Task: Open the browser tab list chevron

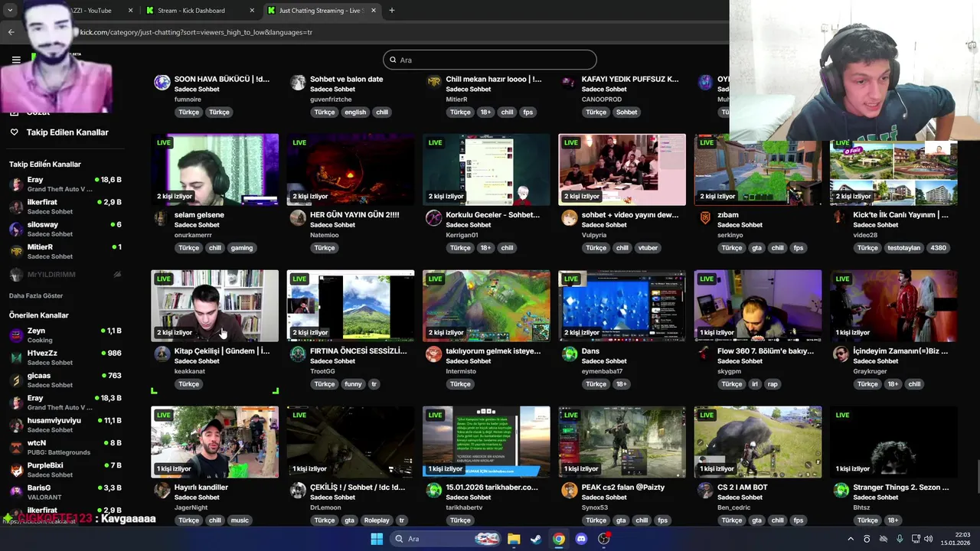Action: pyautogui.click(x=10, y=11)
